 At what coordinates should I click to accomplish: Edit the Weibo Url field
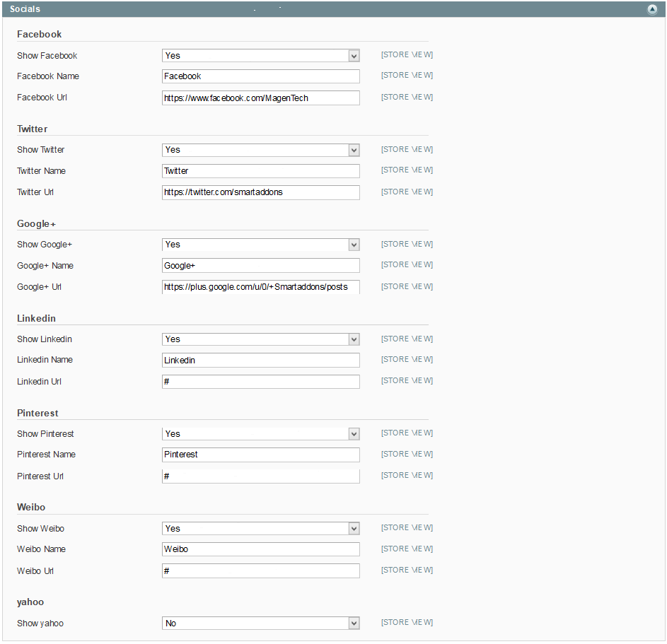click(261, 571)
